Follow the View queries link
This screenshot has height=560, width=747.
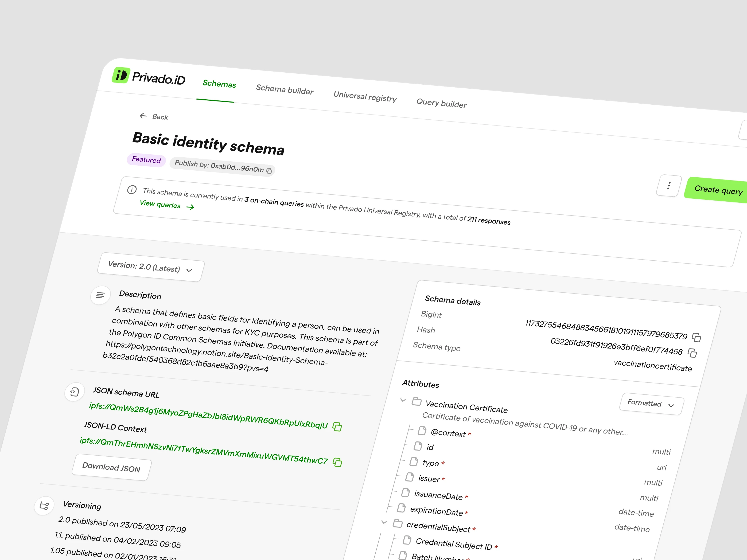tap(160, 205)
